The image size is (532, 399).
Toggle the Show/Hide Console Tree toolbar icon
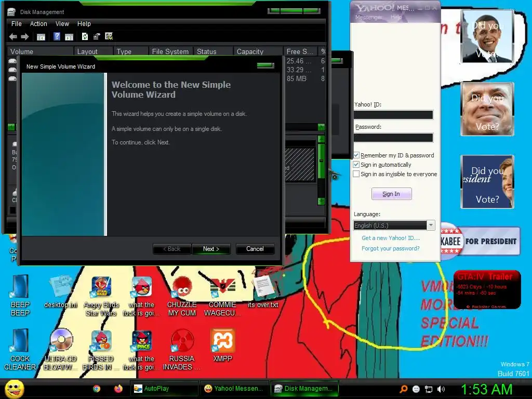point(41,37)
